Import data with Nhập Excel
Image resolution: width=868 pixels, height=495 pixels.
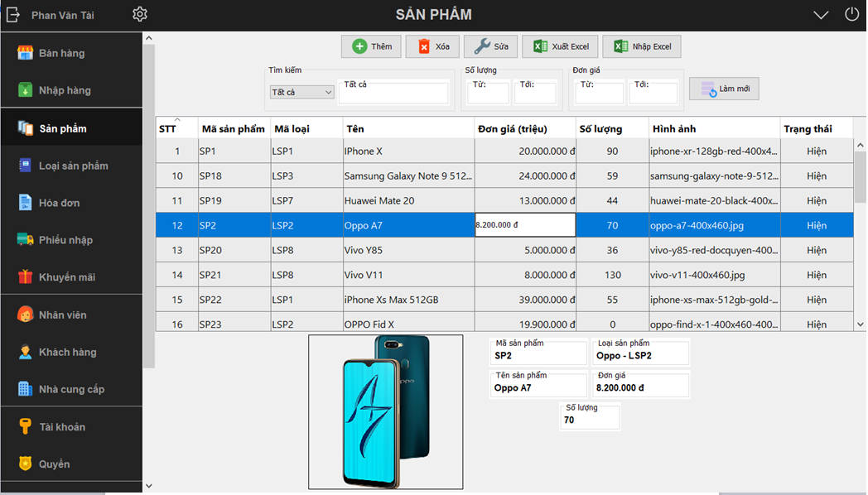(642, 46)
